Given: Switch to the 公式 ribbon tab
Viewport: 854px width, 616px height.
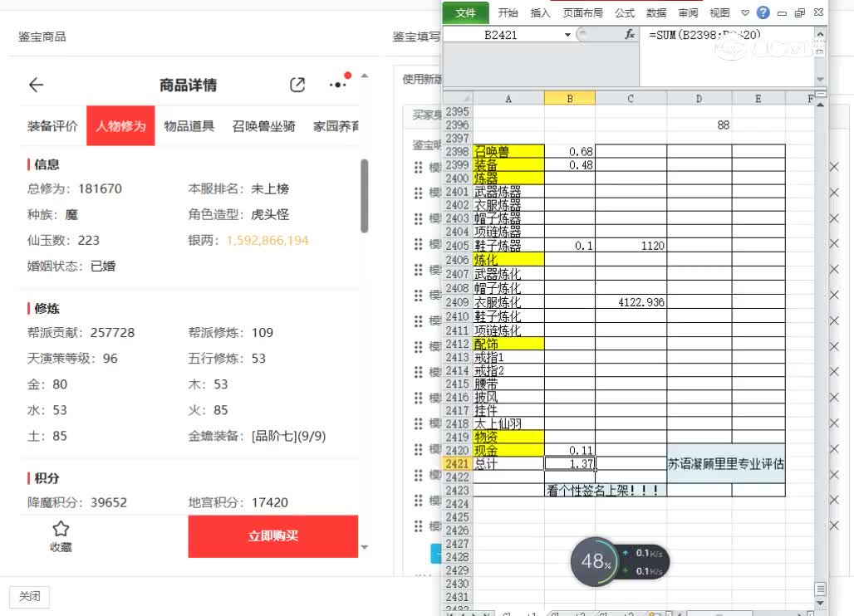Looking at the screenshot, I should 625,12.
